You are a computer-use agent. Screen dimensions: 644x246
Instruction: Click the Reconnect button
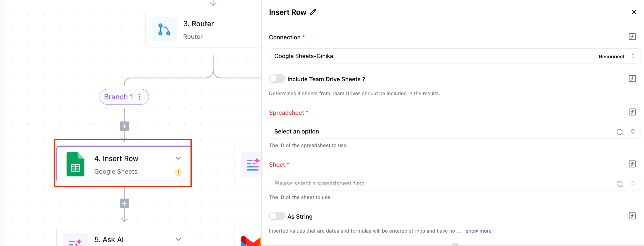click(x=611, y=57)
